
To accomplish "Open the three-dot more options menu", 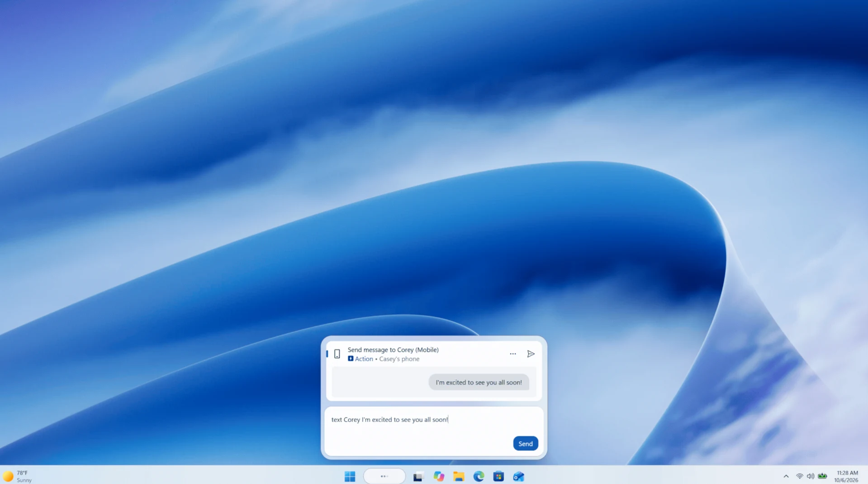I will (x=512, y=354).
